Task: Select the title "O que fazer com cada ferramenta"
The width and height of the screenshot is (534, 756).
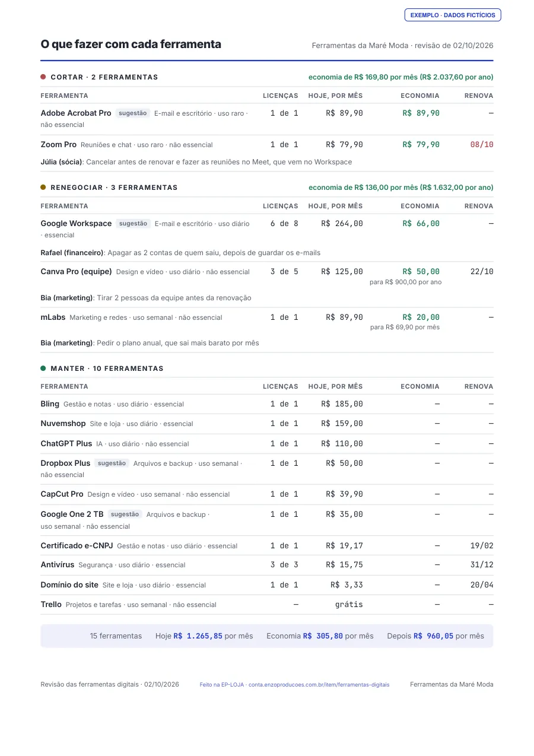Action: (131, 44)
